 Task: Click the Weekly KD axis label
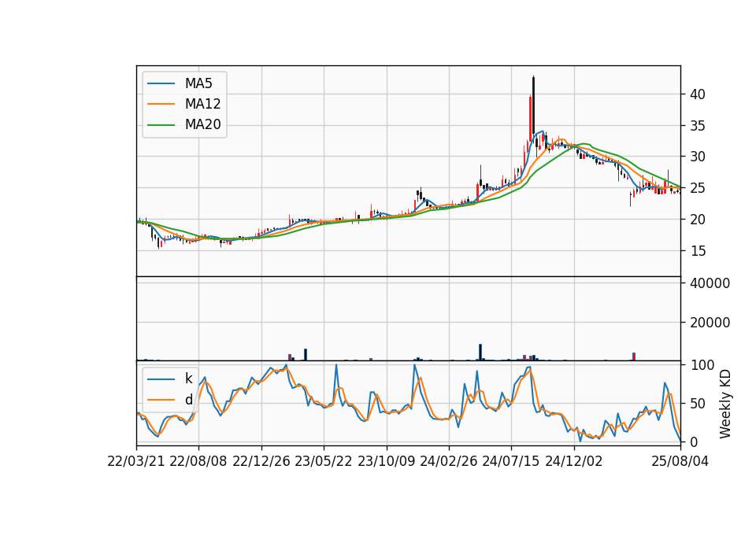point(725,404)
